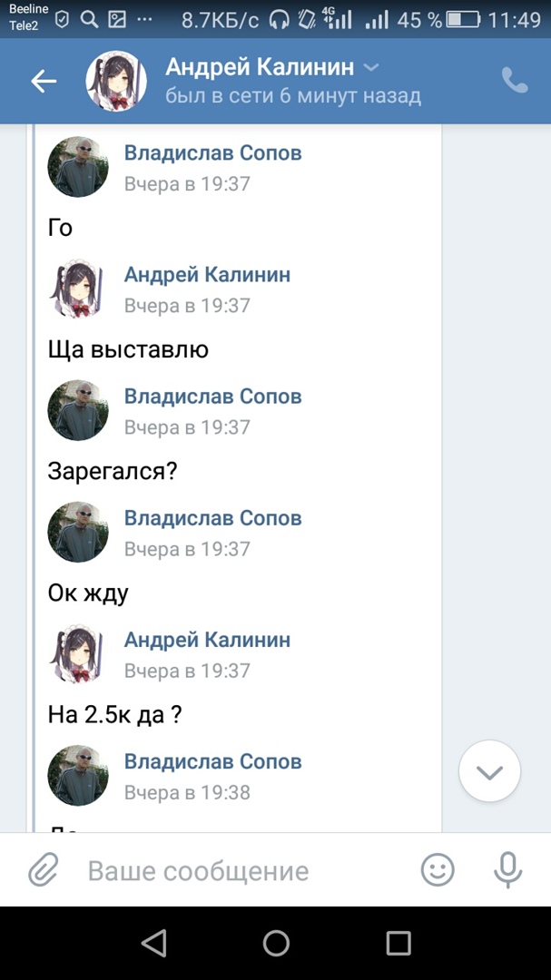
Task: Tap the back arrow in header
Action: click(x=44, y=82)
